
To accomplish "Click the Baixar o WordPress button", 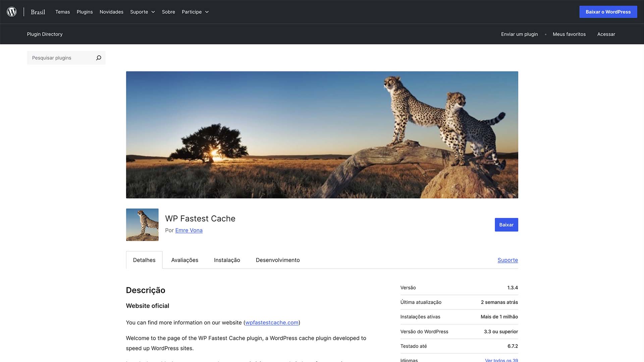I will click(608, 12).
